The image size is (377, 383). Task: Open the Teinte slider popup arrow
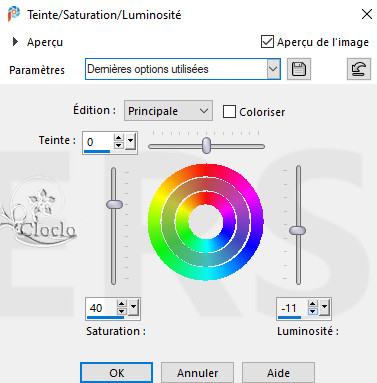(130, 142)
